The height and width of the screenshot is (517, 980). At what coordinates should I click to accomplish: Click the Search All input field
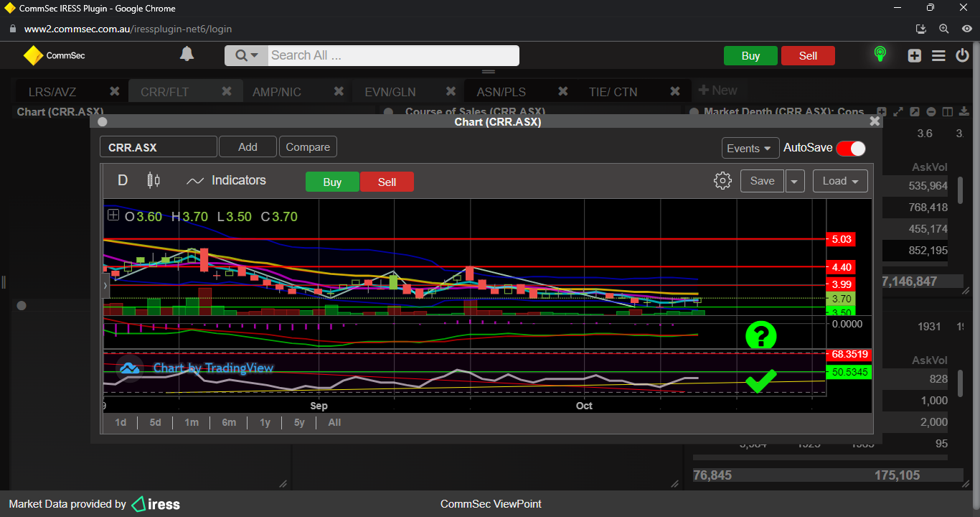[392, 55]
